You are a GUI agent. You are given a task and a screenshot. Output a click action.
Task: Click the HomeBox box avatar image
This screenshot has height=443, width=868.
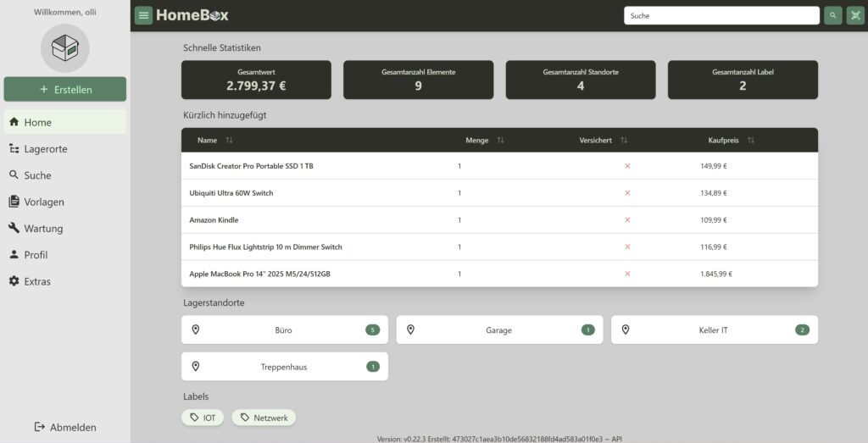64,48
